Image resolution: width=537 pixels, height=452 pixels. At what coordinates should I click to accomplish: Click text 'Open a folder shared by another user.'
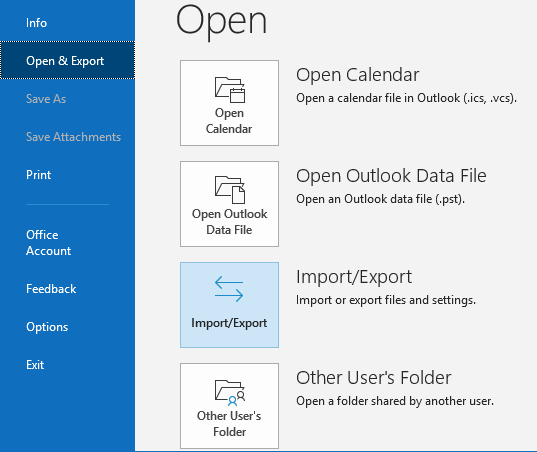pyautogui.click(x=395, y=401)
